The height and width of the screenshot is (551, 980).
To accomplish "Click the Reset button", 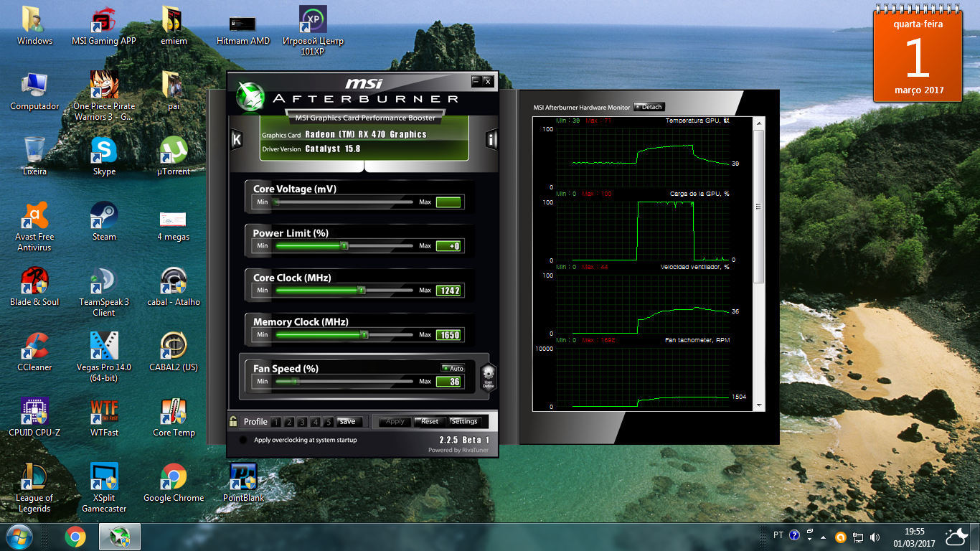I will (x=430, y=421).
